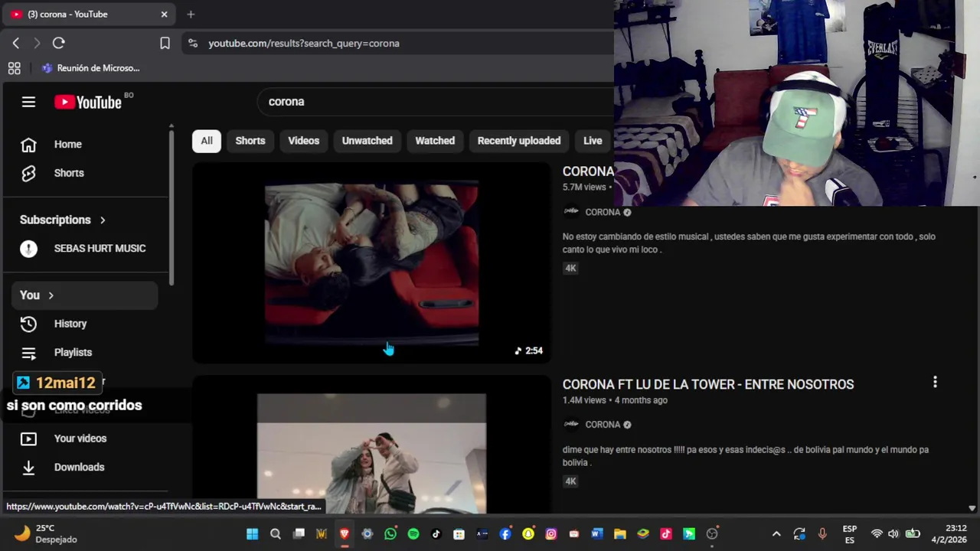Go back in the browser
This screenshot has height=551, width=980.
point(15,44)
